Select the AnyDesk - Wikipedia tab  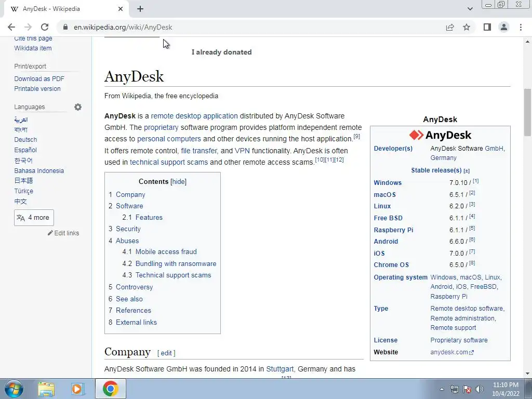[x=64, y=9]
